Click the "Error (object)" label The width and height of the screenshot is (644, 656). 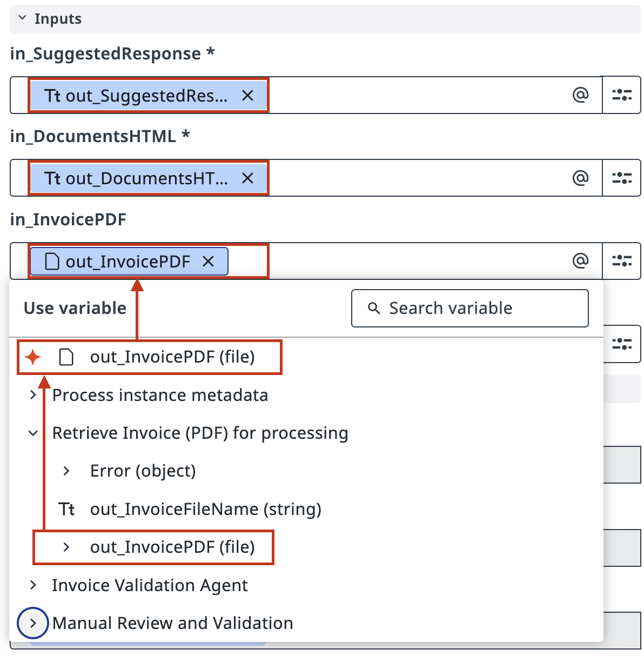pos(143,471)
